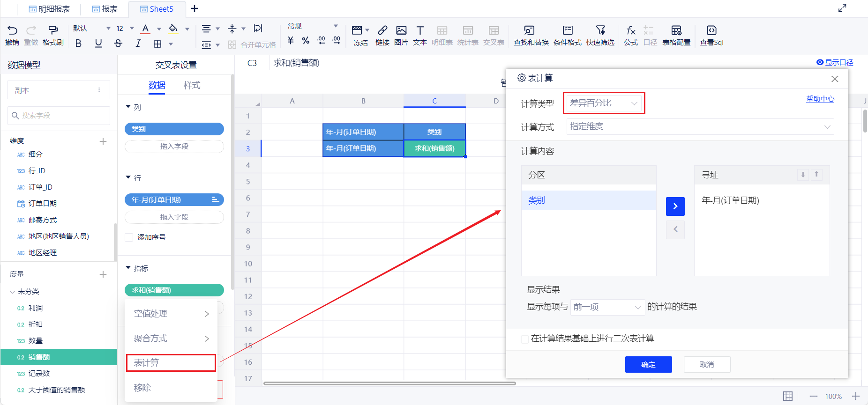Switch to the 样式 tab
Image resolution: width=868 pixels, height=405 pixels.
192,85
